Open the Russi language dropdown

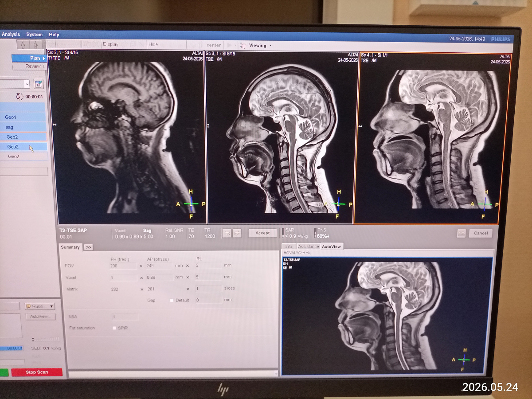(x=40, y=306)
